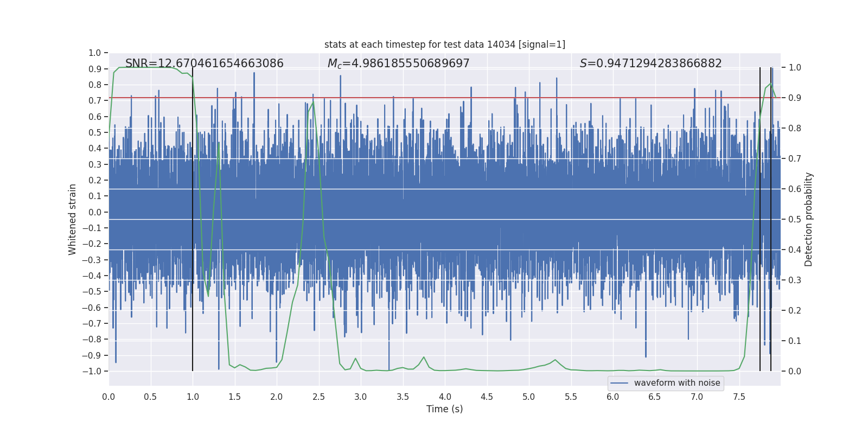868x434 pixels.
Task: Click the plot title text
Action: click(x=445, y=44)
